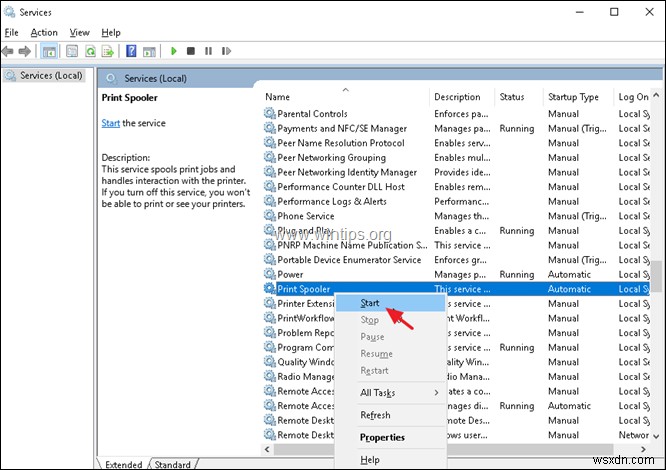Choose Refresh in the context menu
Screen dimensions: 666x470
pyautogui.click(x=390, y=415)
